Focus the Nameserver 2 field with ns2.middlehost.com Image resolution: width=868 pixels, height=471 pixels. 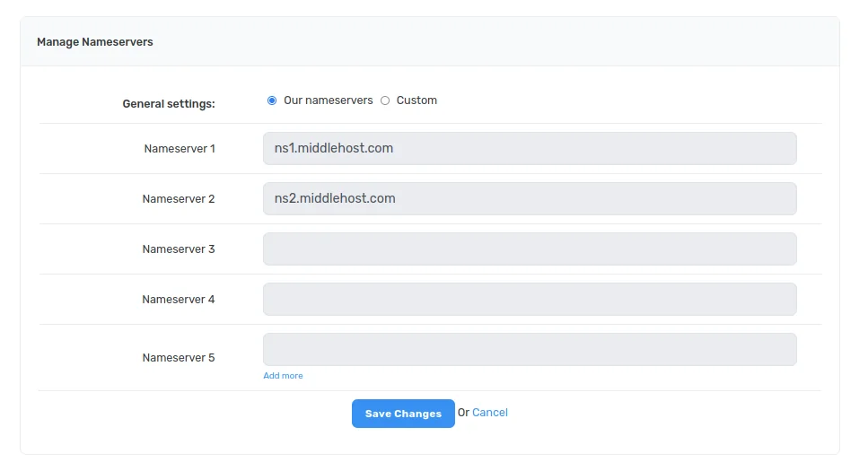(529, 199)
